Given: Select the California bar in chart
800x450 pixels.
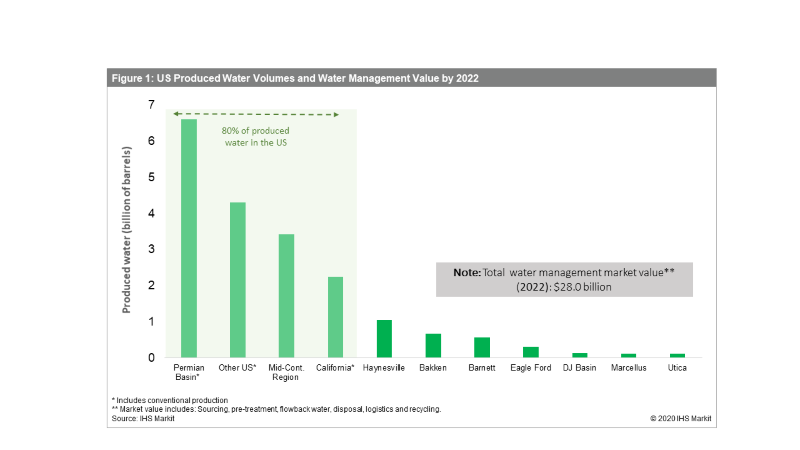Looking at the screenshot, I should [335, 317].
